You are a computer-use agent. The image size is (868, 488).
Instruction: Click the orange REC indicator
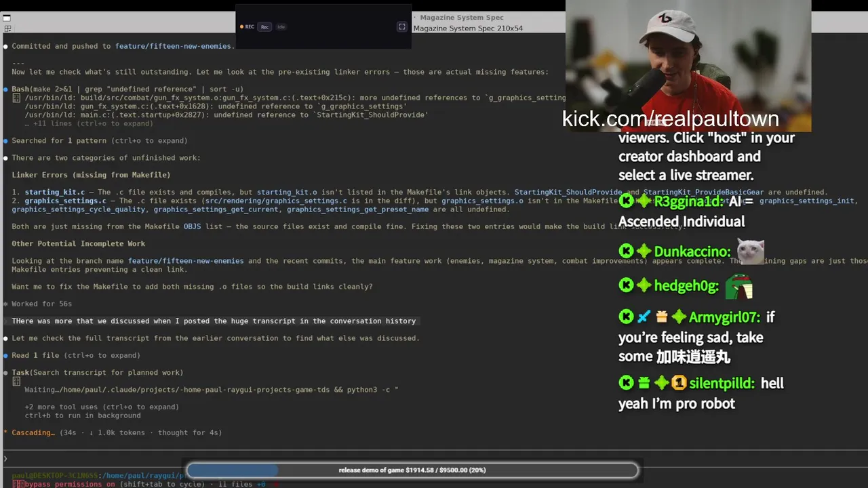point(247,27)
